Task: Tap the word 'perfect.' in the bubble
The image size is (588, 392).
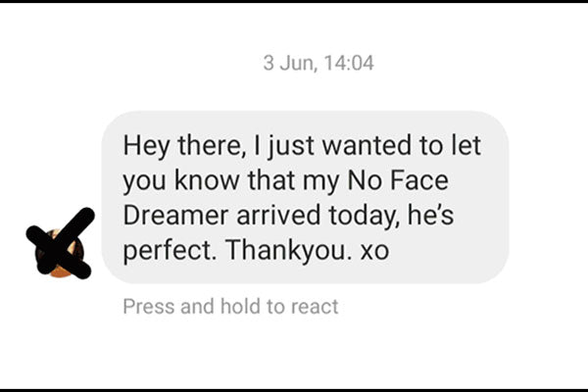Action: (170, 250)
